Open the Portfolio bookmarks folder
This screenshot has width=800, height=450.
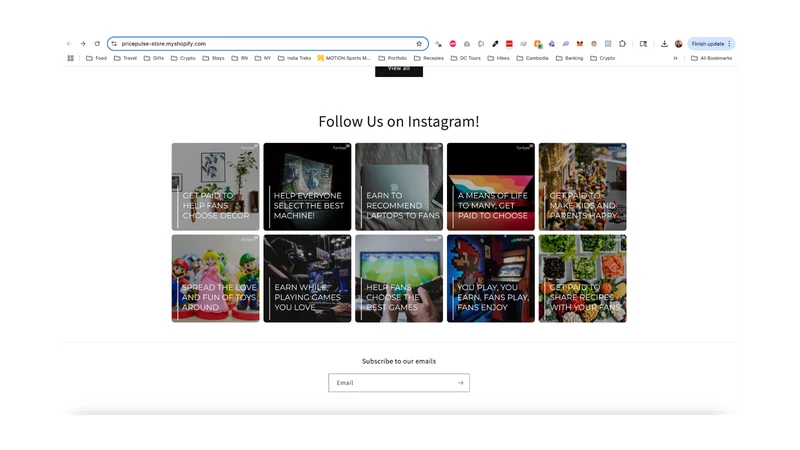tap(392, 58)
